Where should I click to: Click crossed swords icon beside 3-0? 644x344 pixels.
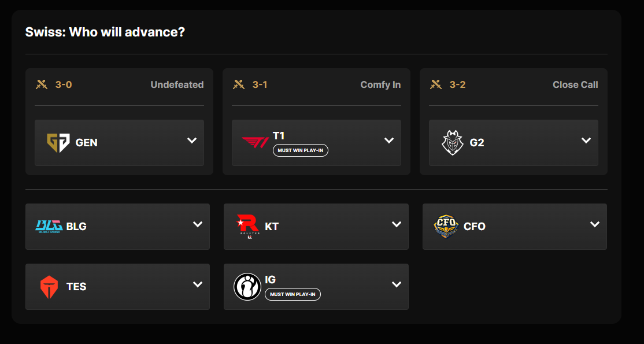(42, 84)
